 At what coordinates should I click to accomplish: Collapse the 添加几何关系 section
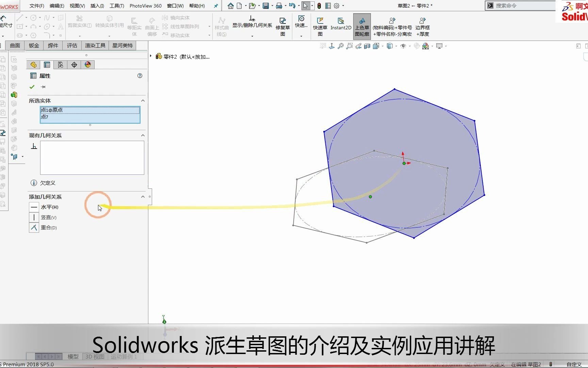point(143,197)
